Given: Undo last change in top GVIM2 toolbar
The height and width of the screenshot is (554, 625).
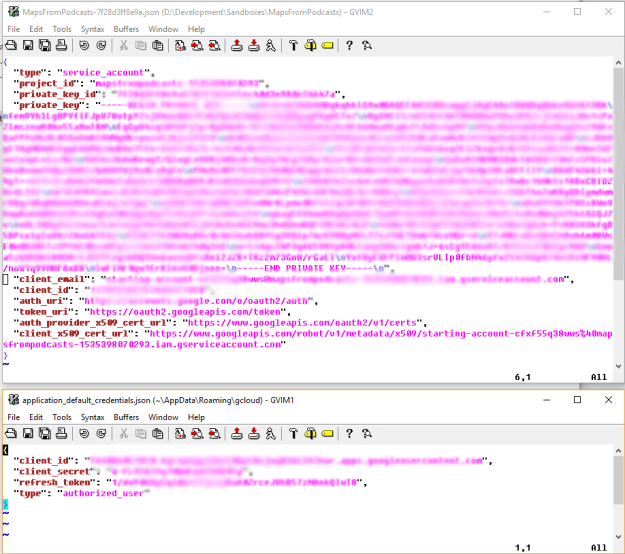Looking at the screenshot, I should coord(85,46).
